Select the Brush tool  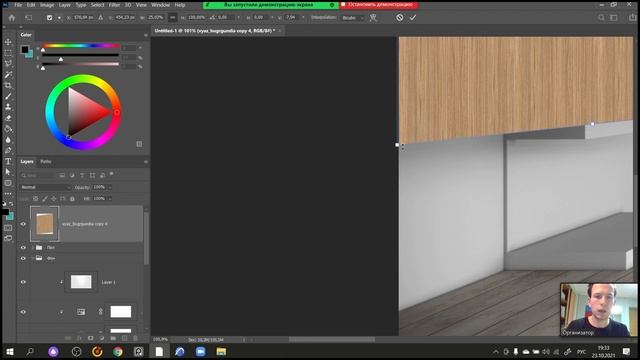[8, 96]
